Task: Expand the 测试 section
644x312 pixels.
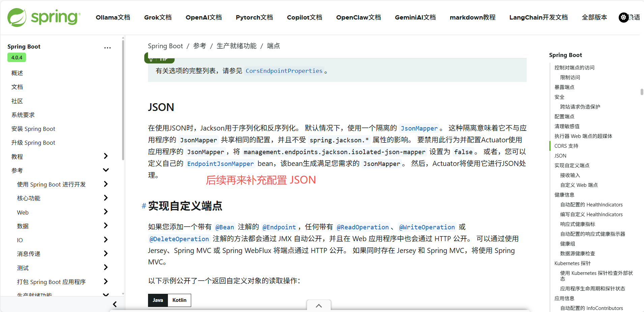Action: 106,267
